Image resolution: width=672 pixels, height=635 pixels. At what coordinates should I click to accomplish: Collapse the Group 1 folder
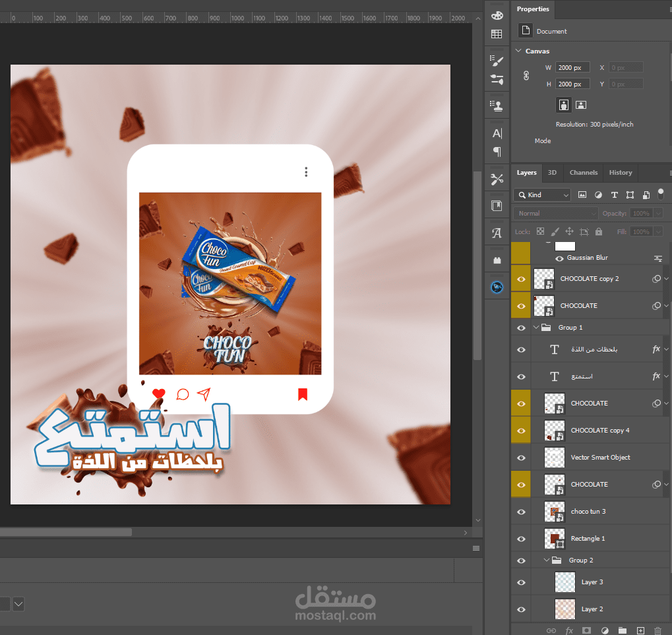pyautogui.click(x=536, y=327)
